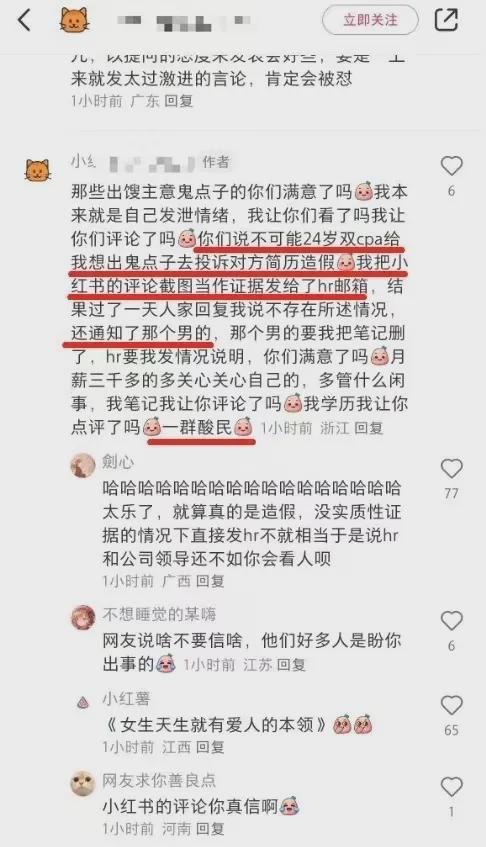The image size is (486, 847).
Task: Tap 小红薯's watermelon avatar
Action: coord(83,702)
